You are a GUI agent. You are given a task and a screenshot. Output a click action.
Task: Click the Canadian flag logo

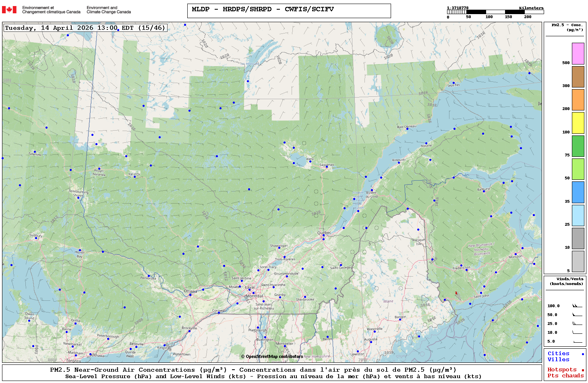click(x=9, y=10)
